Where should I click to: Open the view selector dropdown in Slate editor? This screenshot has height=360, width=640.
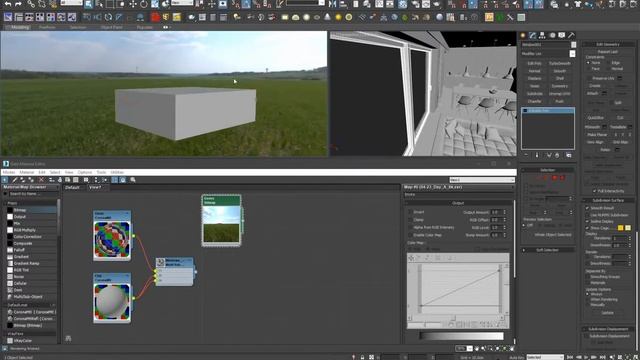pos(482,180)
